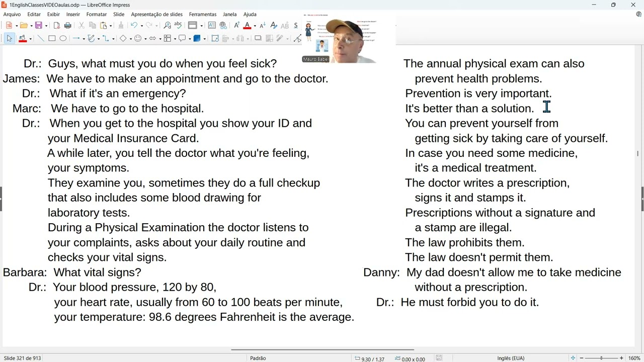Click the zoom out minus button
Screen dimensions: 644x362
[x=582, y=358]
